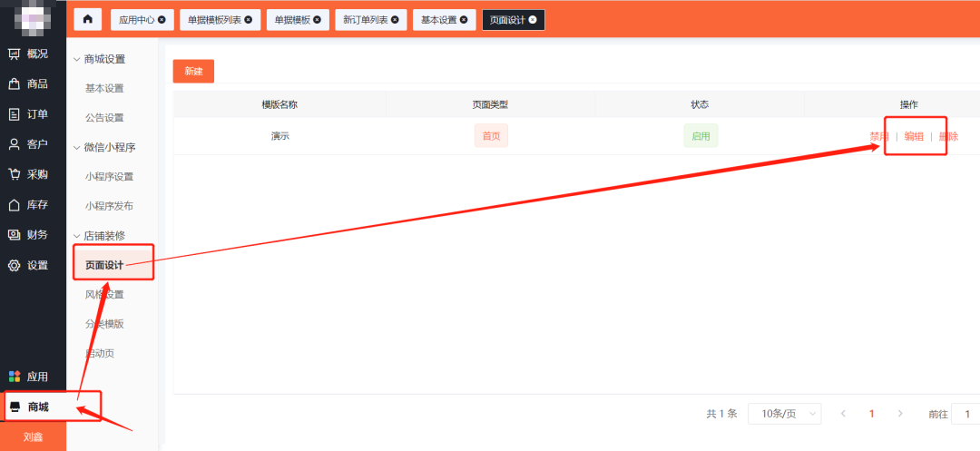
Task: Click the page jump input field
Action: [965, 414]
